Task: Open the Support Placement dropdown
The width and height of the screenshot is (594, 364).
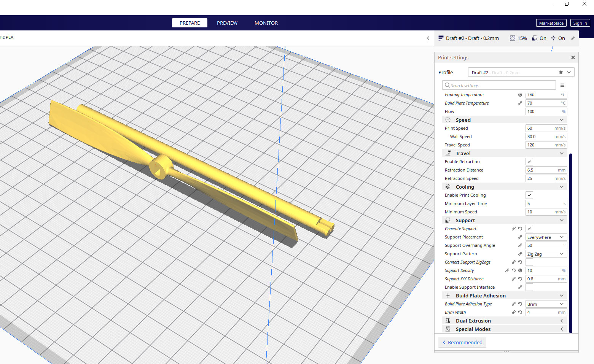Action: pyautogui.click(x=546, y=237)
